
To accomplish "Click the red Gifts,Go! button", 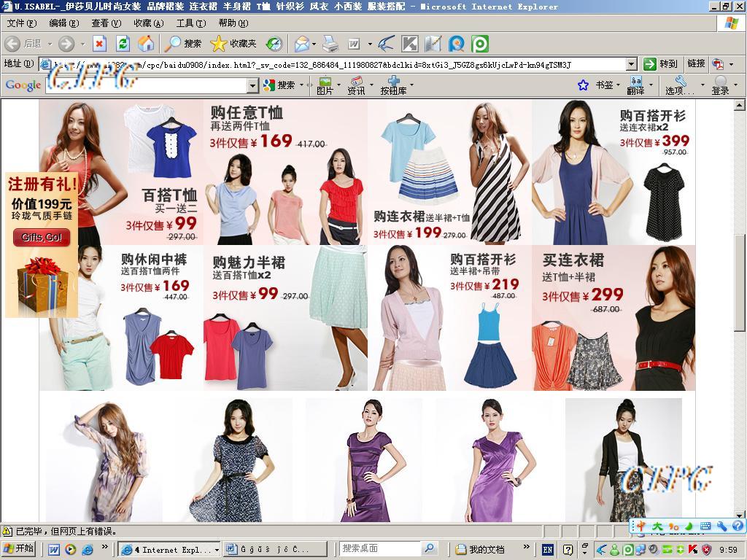I will point(42,237).
